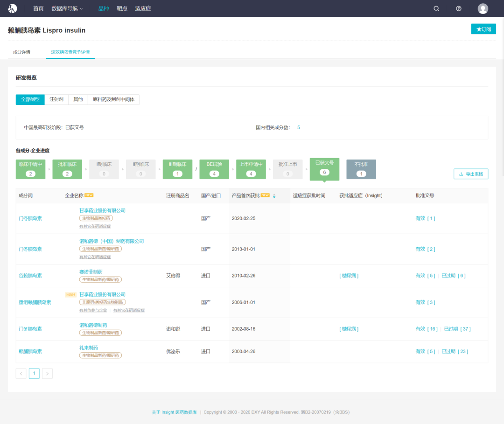Filter by 批准临床 stage
The width and height of the screenshot is (504, 424).
[67, 169]
